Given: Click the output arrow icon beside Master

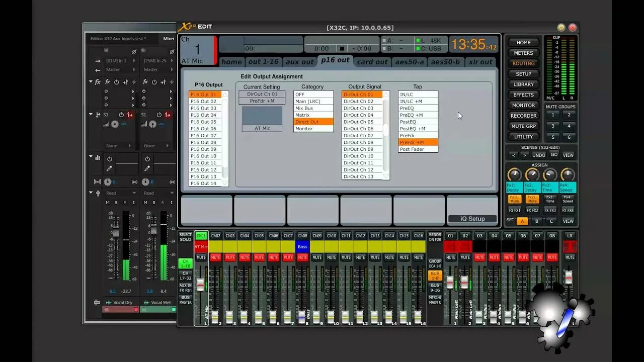Looking at the screenshot, I should pyautogui.click(x=98, y=70).
